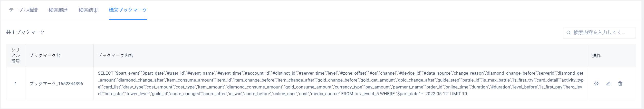This screenshot has height=109, width=644.
Task: Click the SELECT keyword in bookmark content
Action: point(105,73)
